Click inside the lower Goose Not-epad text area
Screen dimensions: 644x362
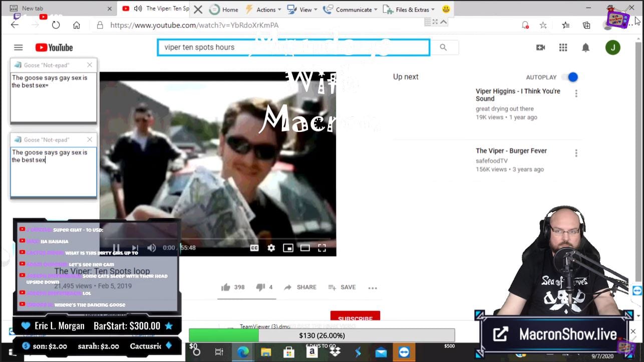(x=54, y=172)
